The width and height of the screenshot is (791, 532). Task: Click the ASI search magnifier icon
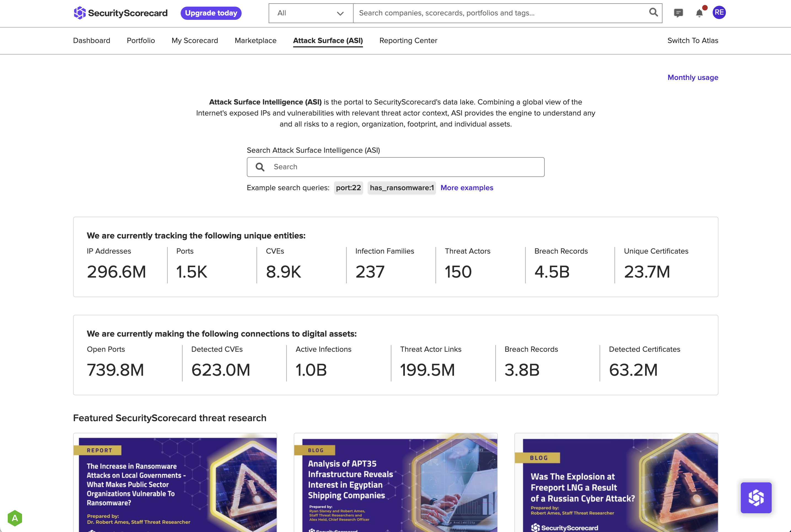point(260,167)
